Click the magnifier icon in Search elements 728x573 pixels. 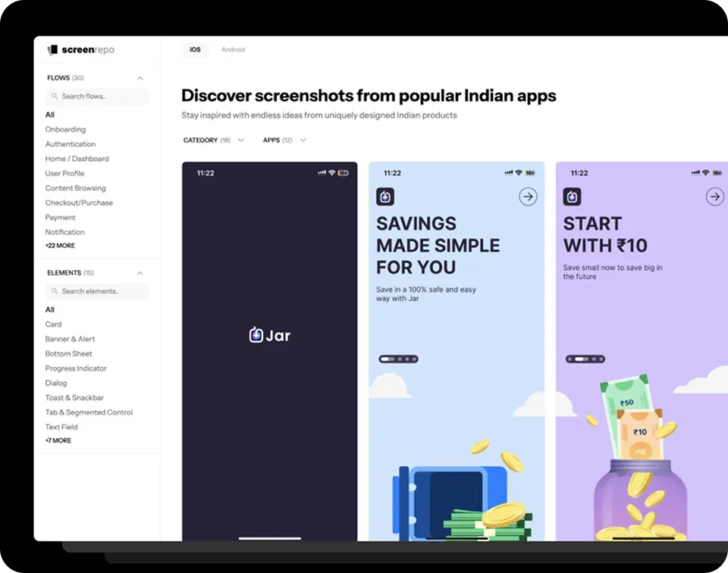(55, 291)
